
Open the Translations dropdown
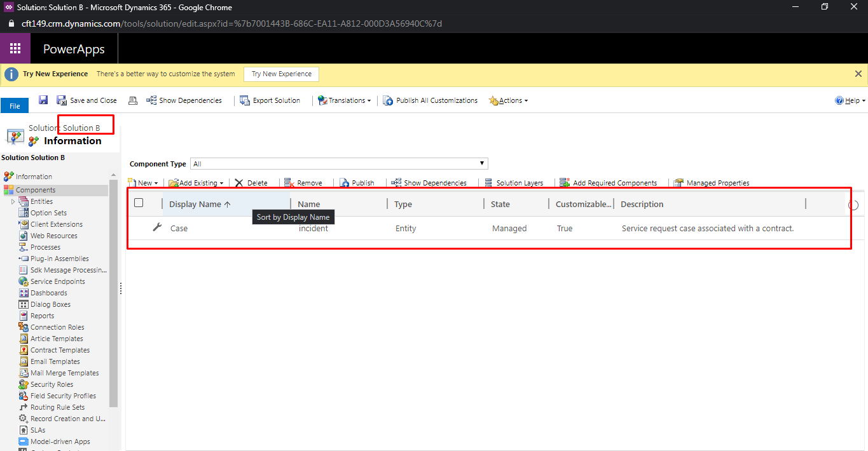pos(344,100)
